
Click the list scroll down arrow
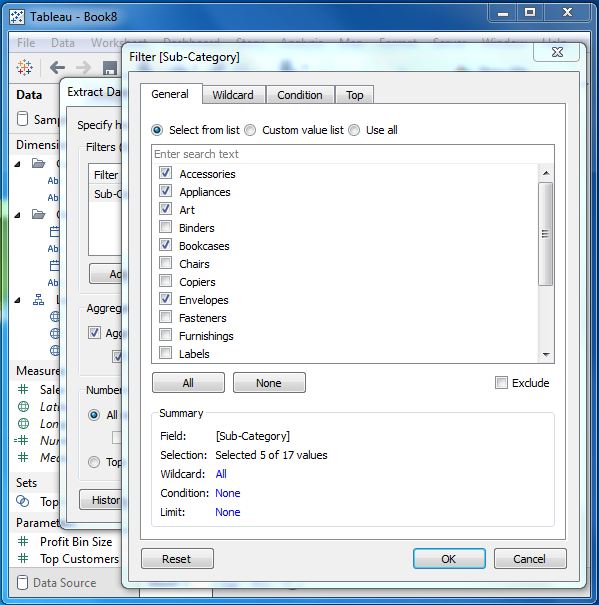546,354
